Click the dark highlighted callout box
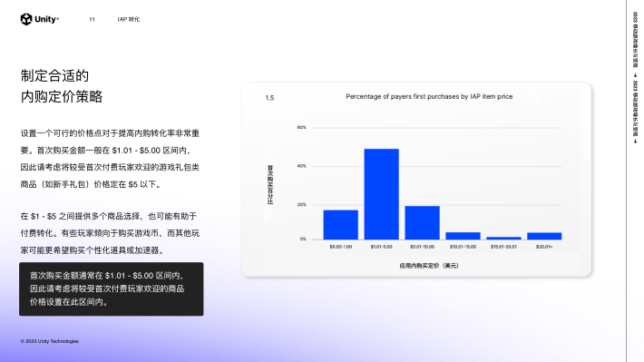Image resolution: width=644 pixels, height=362 pixels. pyautogui.click(x=112, y=289)
